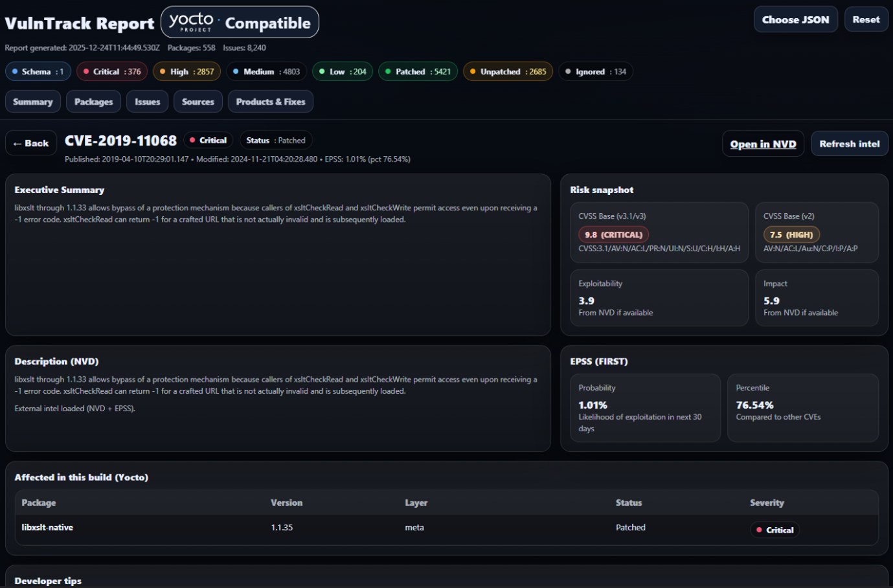893x588 pixels.
Task: Click the 7.5 (HIGH) CVSS v2 score pill
Action: click(x=791, y=234)
